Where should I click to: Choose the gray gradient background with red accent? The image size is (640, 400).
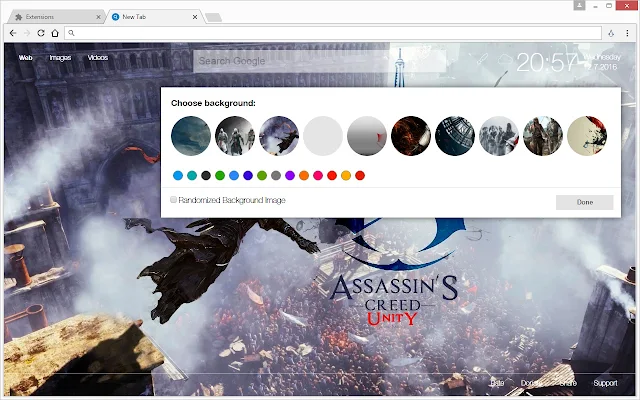(x=367, y=136)
